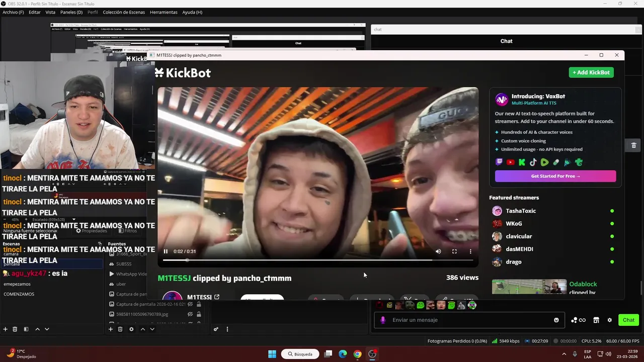
Task: Add a new scene with plus icon
Action: (5, 329)
